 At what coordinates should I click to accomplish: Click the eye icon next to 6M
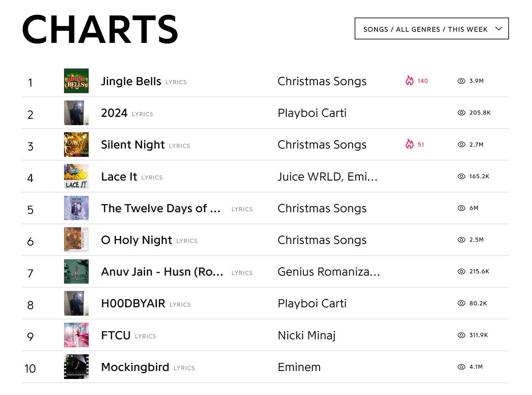tap(461, 208)
